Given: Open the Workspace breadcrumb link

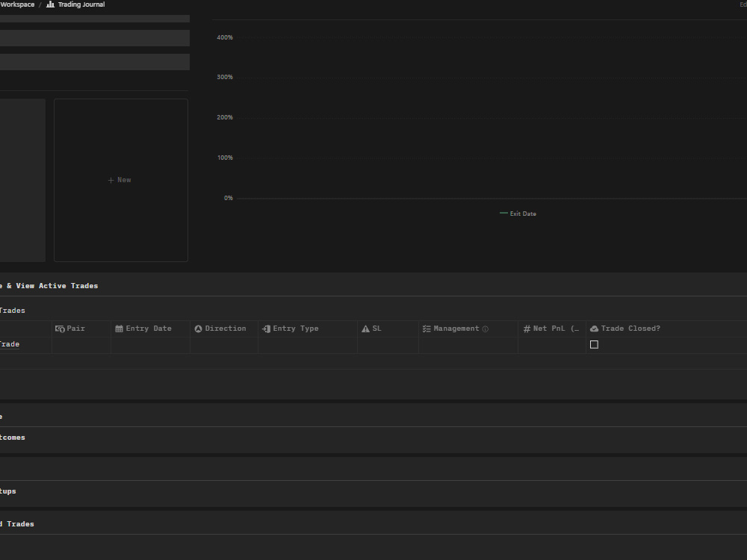Looking at the screenshot, I should pyautogui.click(x=17, y=4).
